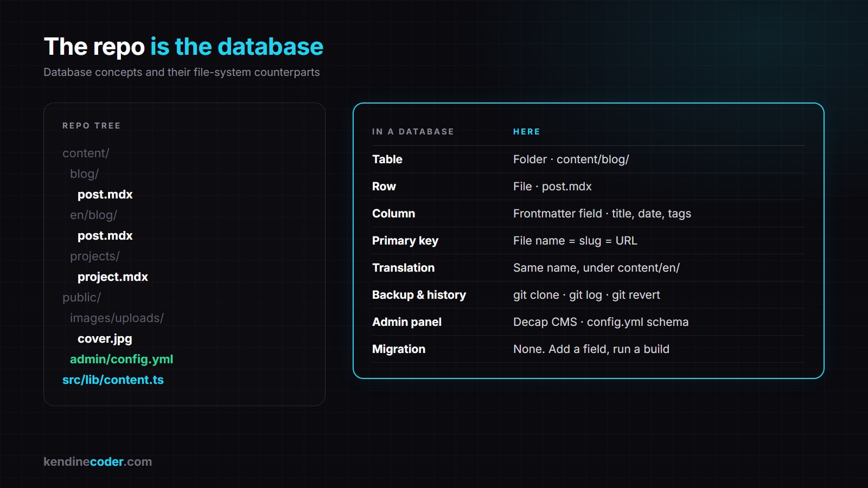The height and width of the screenshot is (488, 868).
Task: Click the 'Admin panel' row label
Action: tap(407, 322)
